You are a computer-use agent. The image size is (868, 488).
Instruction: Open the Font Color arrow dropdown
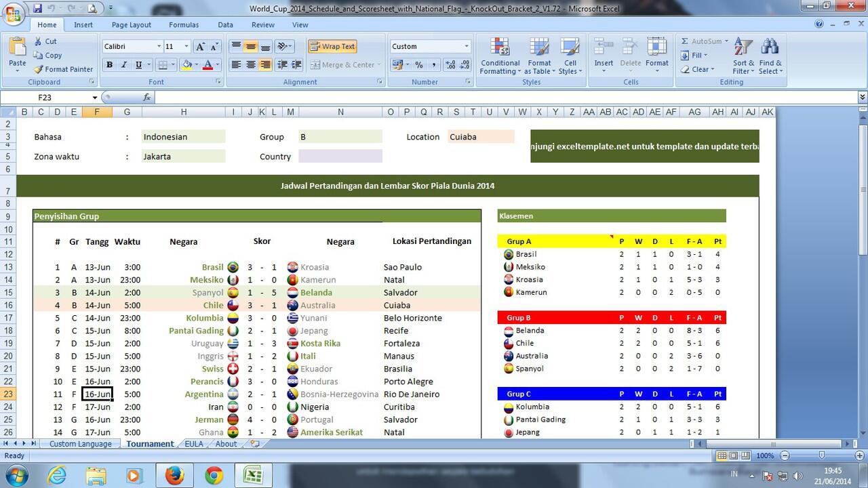pos(218,65)
